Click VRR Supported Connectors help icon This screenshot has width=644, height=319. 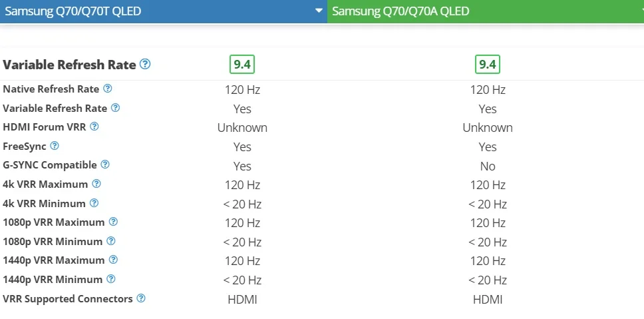click(141, 298)
